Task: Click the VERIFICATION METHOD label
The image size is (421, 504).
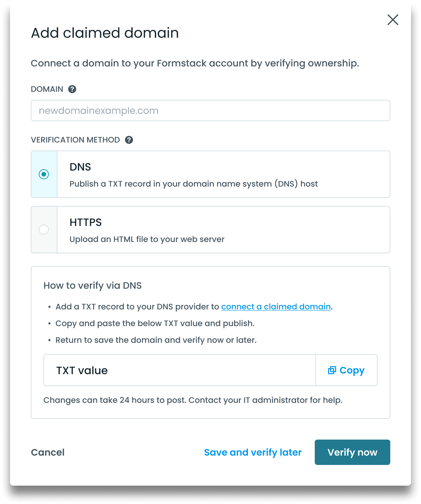Action: tap(75, 140)
